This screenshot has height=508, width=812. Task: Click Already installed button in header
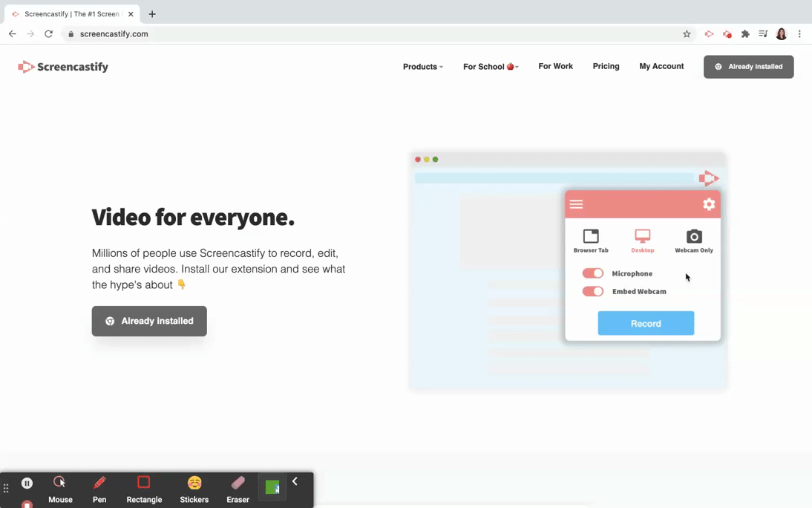(x=748, y=67)
